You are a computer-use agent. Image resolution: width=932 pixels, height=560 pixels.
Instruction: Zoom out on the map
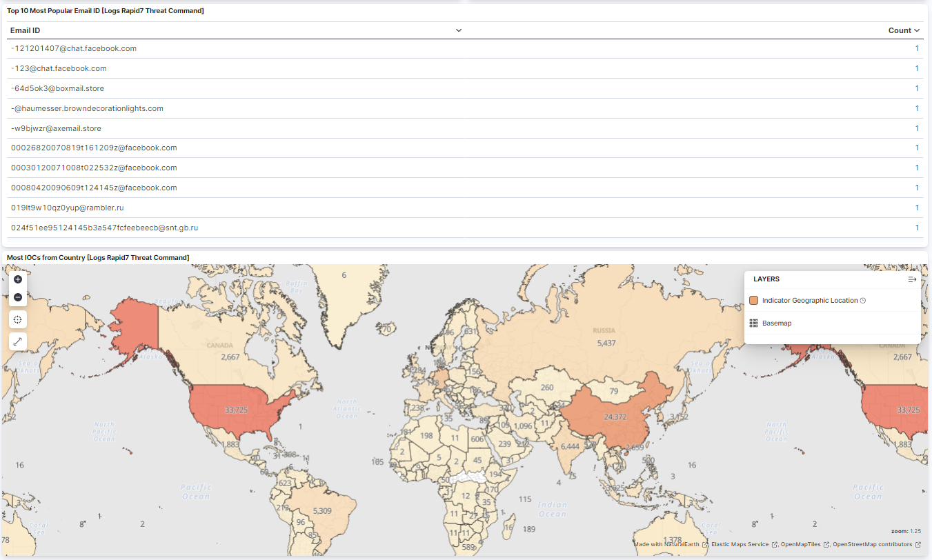pyautogui.click(x=18, y=297)
